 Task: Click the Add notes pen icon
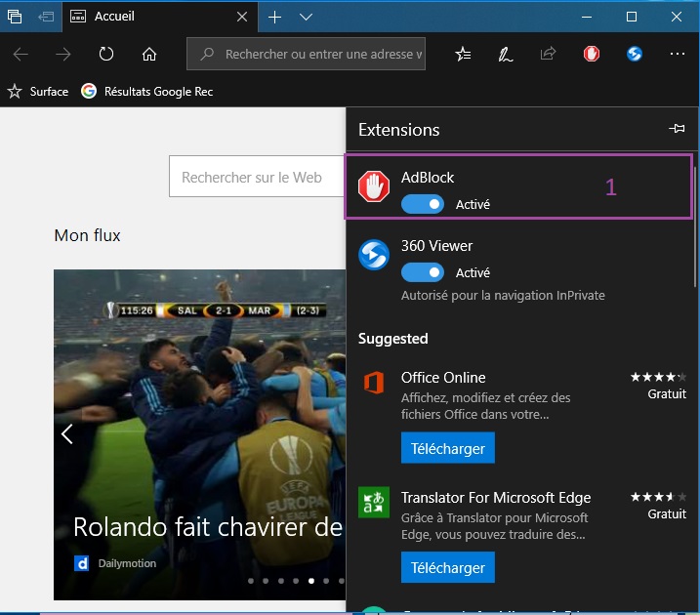(506, 55)
